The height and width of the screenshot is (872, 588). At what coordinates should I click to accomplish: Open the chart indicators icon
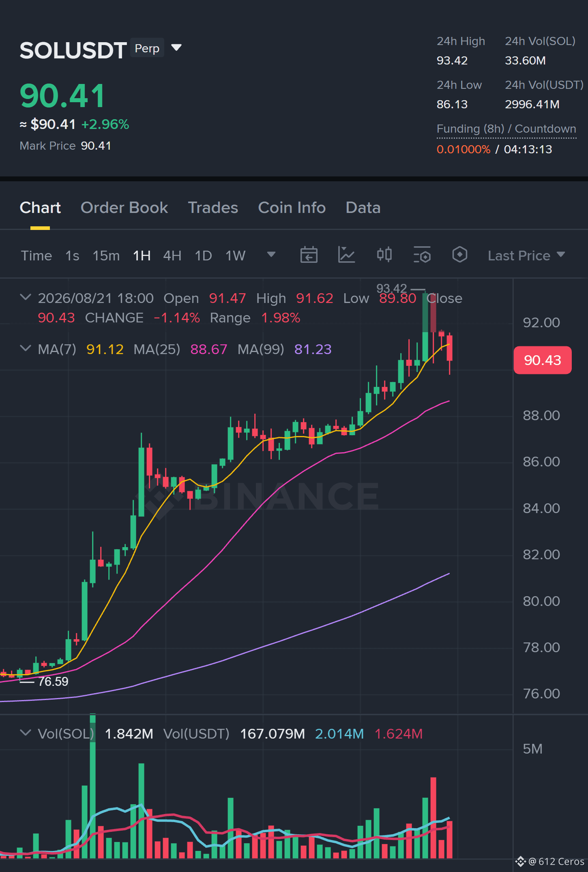[x=346, y=255]
